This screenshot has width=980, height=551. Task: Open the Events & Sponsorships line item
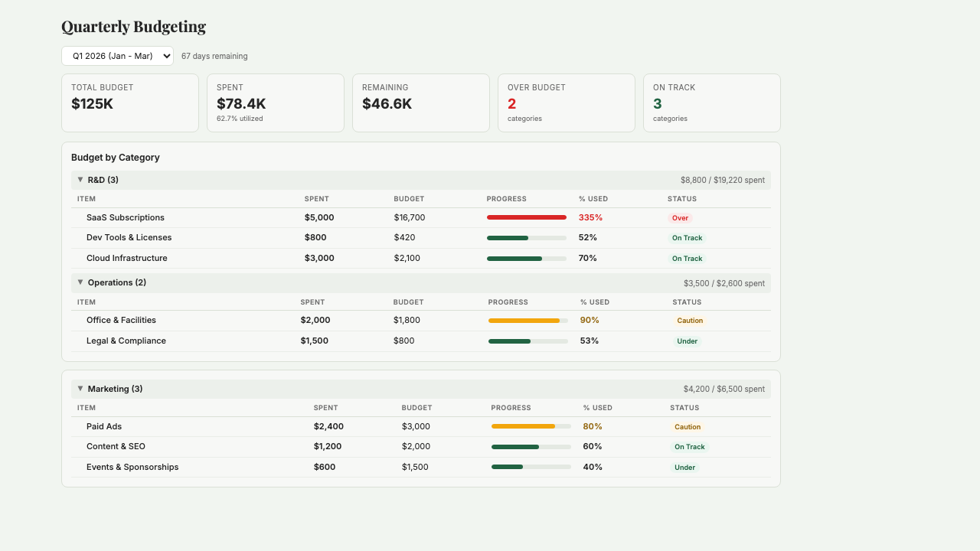tap(132, 466)
